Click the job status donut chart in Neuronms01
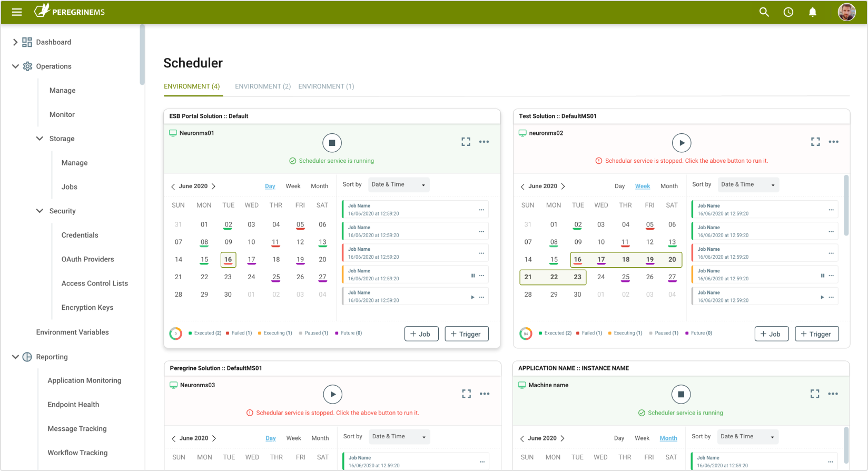 coord(175,333)
